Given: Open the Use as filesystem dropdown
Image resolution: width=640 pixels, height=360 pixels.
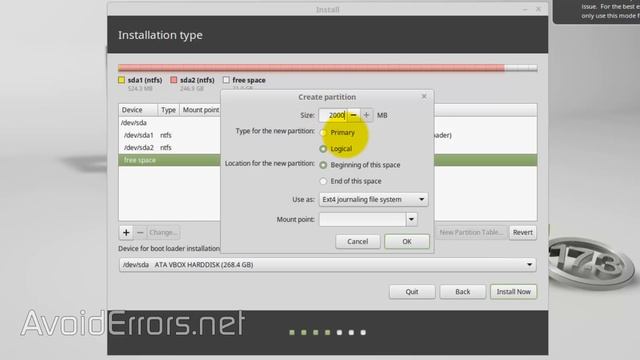Looking at the screenshot, I should click(x=373, y=200).
